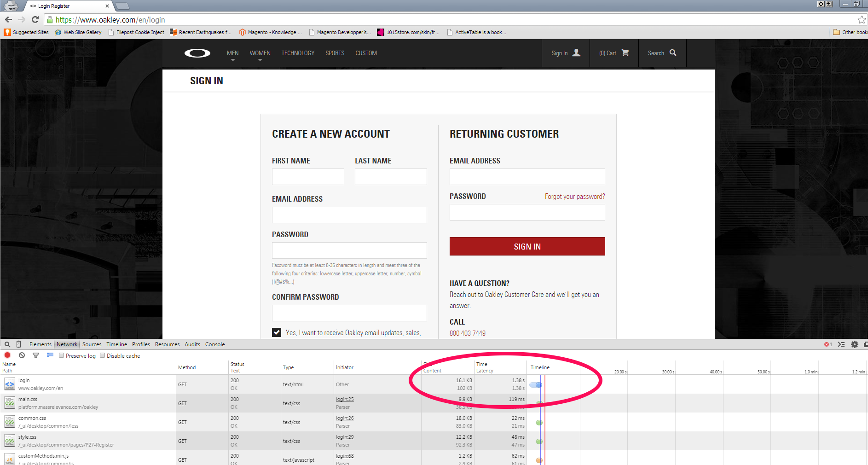Sort network table by Method column
The width and height of the screenshot is (868, 465).
point(202,367)
